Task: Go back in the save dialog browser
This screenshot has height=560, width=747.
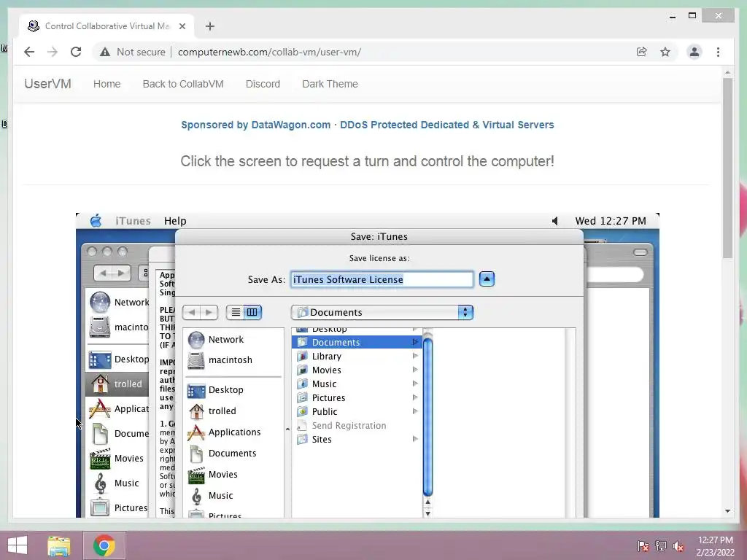Action: click(x=192, y=312)
